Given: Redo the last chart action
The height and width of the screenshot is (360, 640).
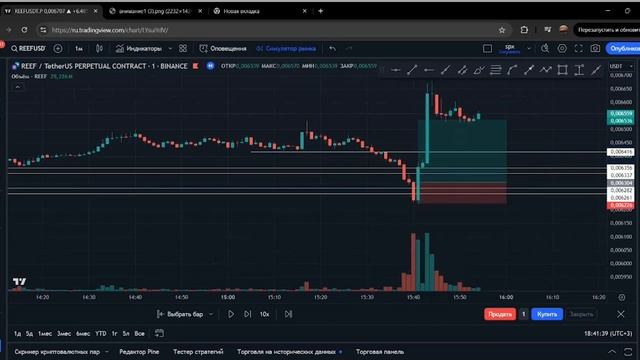Looking at the screenshot, I should [349, 49].
